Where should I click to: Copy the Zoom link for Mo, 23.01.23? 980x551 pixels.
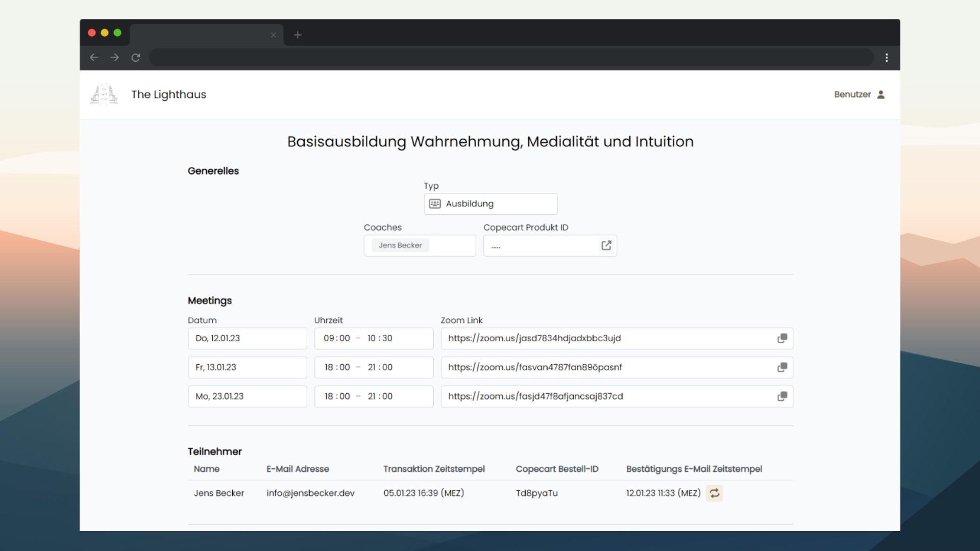(x=781, y=396)
